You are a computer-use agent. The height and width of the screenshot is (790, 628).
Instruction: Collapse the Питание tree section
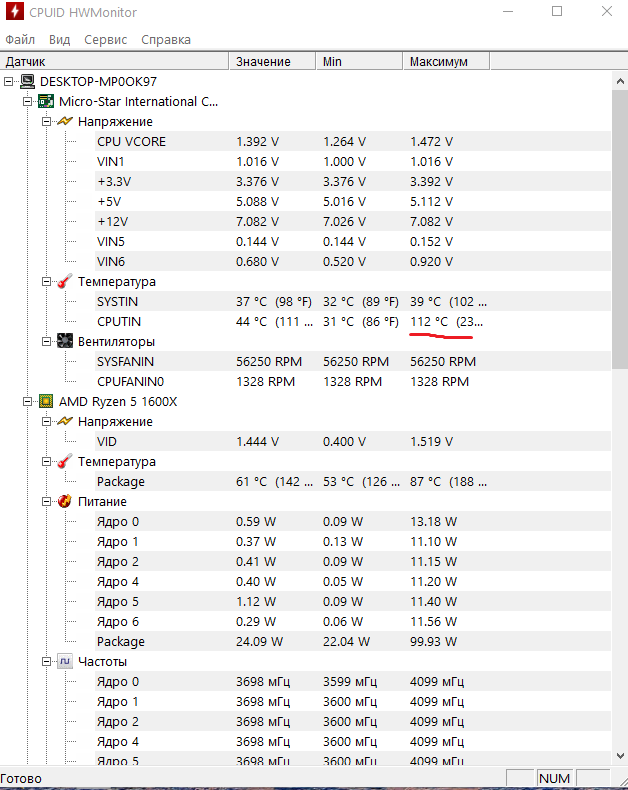46,501
